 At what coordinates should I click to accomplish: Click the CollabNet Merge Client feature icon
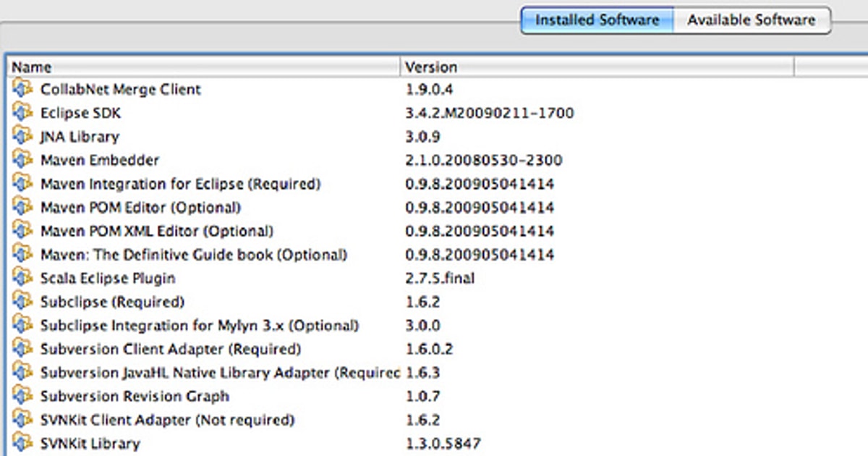tap(22, 90)
